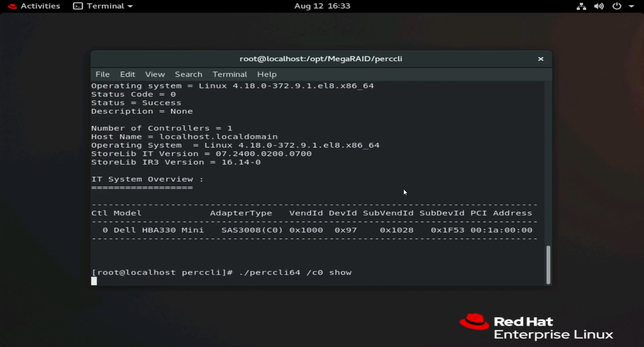Click the network connection icon in system tray
This screenshot has width=644, height=347.
(581, 6)
